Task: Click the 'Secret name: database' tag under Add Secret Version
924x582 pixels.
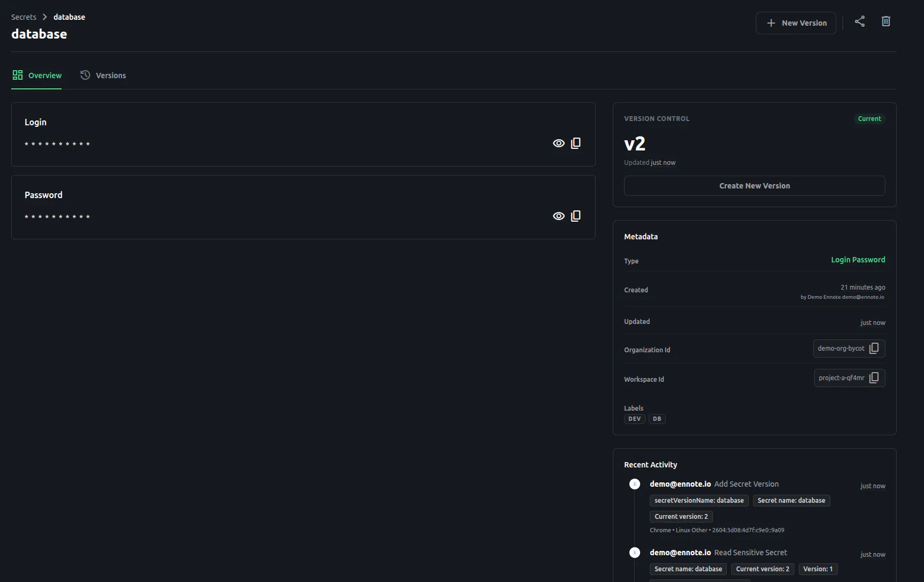Action: tap(791, 501)
